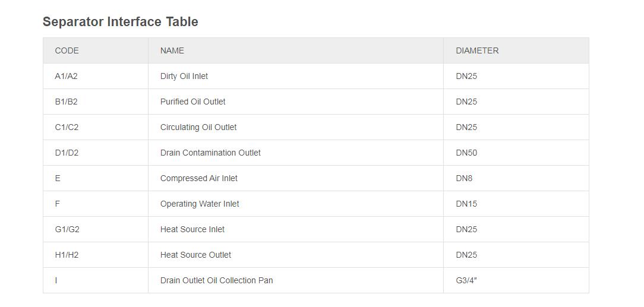This screenshot has height=307, width=644.
Task: Click the Heat Source Inlet cell
Action: (x=192, y=229)
